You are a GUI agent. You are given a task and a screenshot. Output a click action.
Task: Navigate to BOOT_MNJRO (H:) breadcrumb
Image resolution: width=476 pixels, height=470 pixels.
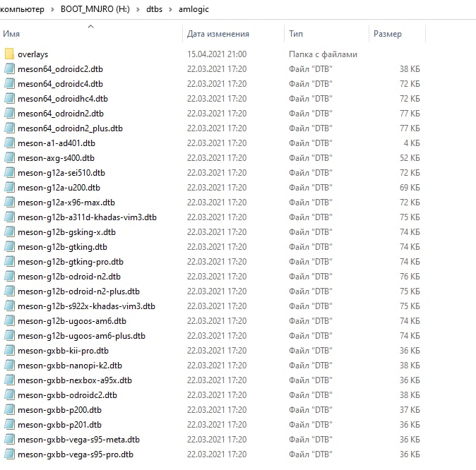click(95, 9)
